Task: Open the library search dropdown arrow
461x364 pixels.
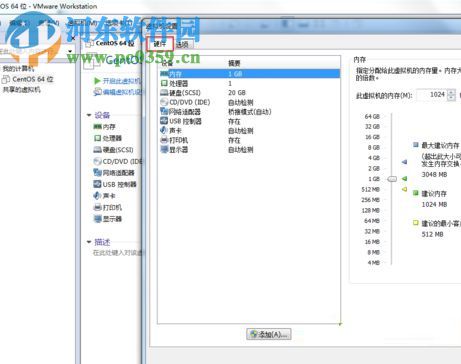Action: (70, 51)
